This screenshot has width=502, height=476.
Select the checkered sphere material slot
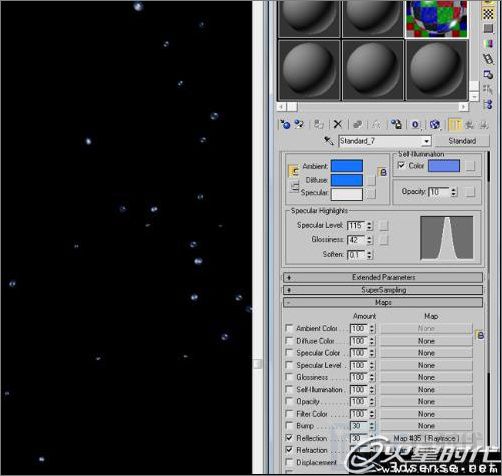(437, 18)
